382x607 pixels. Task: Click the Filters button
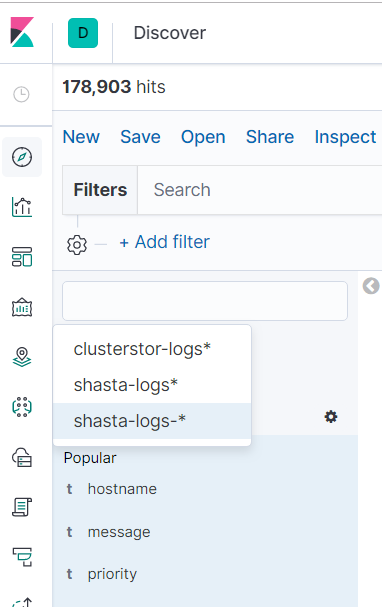click(100, 190)
